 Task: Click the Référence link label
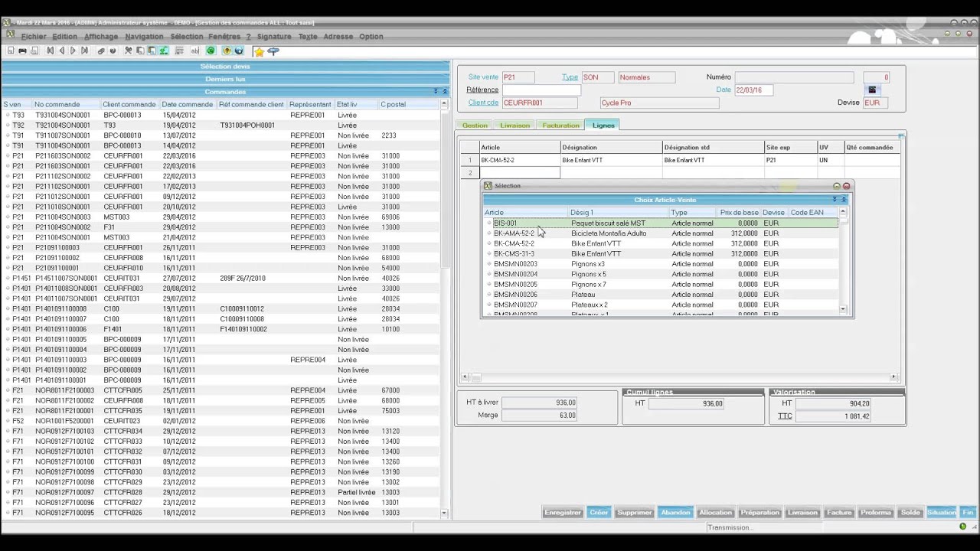483,90
